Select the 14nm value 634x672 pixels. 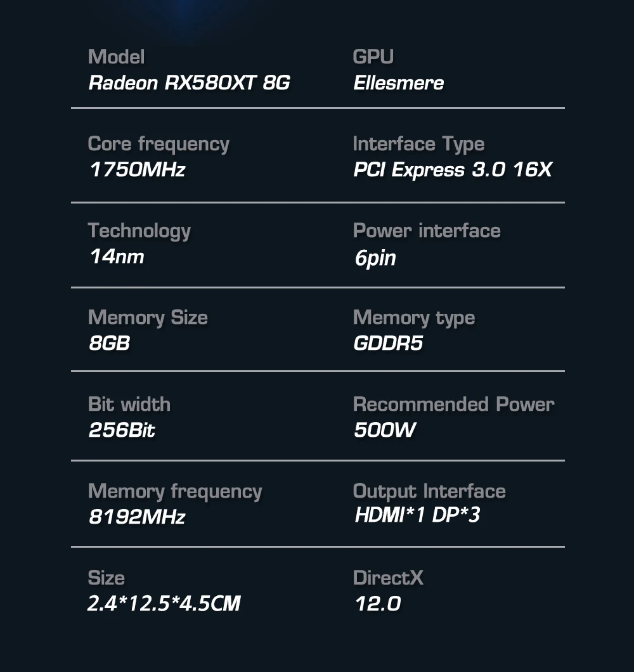[x=117, y=256]
